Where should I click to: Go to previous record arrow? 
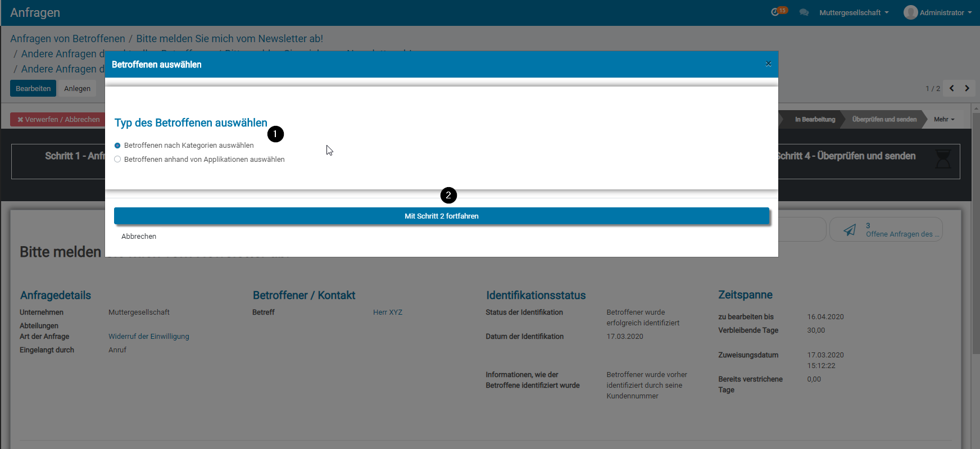coord(952,88)
